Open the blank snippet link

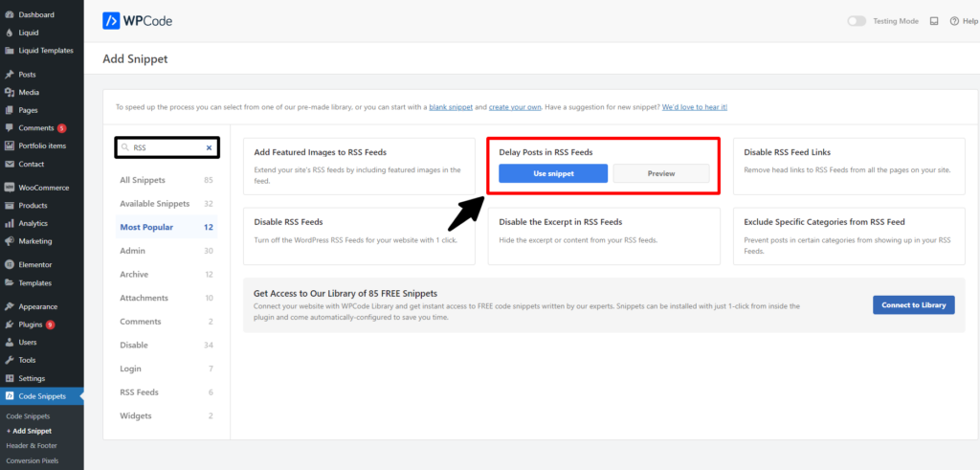tap(451, 107)
